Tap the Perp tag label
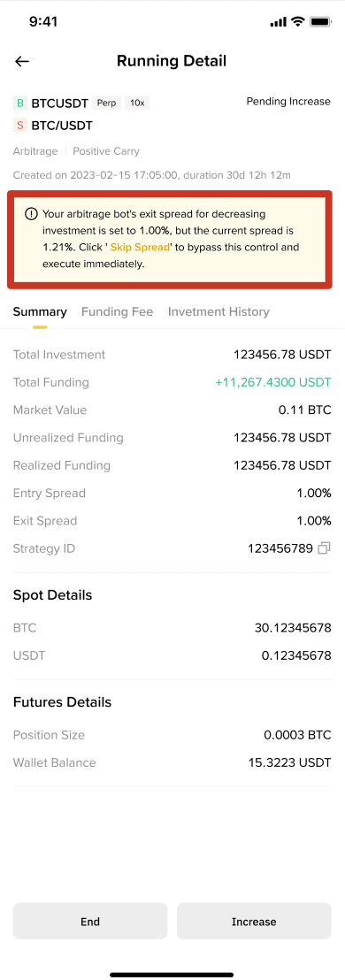Screen dimensions: 345x980 coord(106,103)
